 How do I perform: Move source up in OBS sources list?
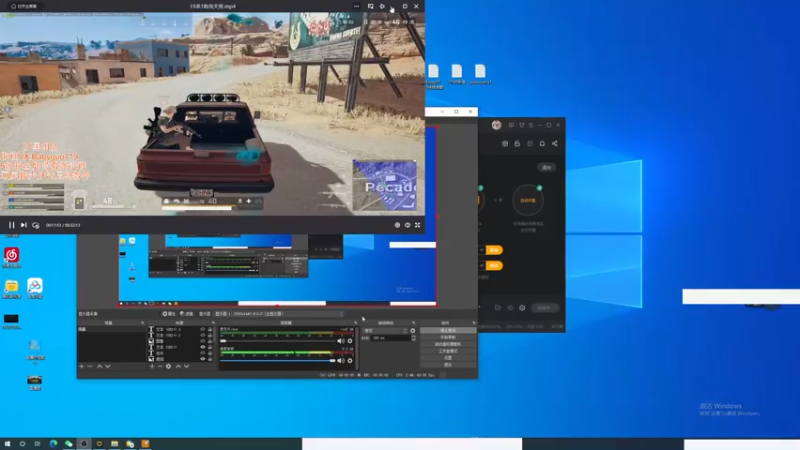click(x=178, y=366)
